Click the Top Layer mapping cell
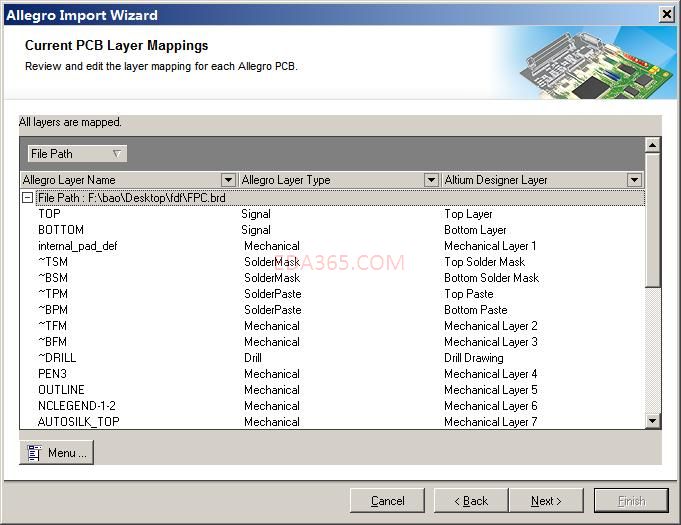The height and width of the screenshot is (525, 681). point(468,214)
